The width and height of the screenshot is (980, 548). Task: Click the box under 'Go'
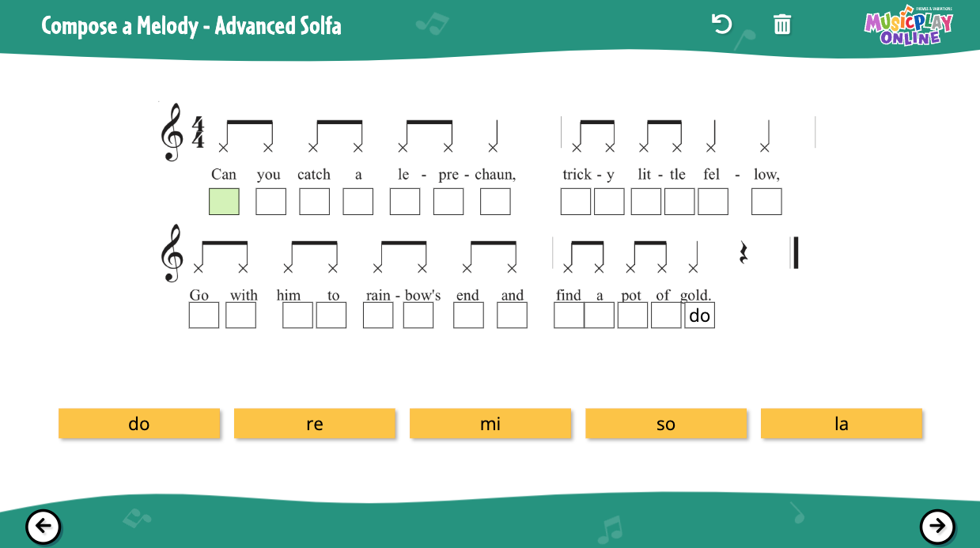coord(204,315)
